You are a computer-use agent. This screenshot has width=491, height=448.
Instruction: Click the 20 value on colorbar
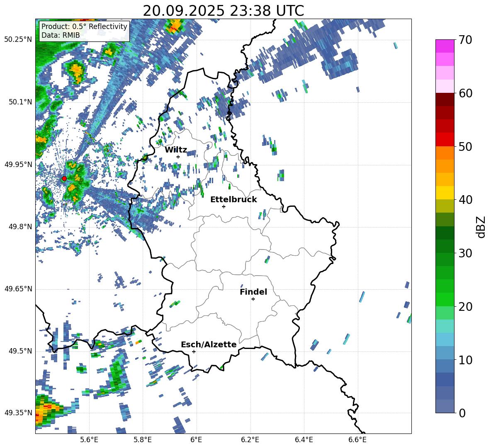click(x=465, y=306)
